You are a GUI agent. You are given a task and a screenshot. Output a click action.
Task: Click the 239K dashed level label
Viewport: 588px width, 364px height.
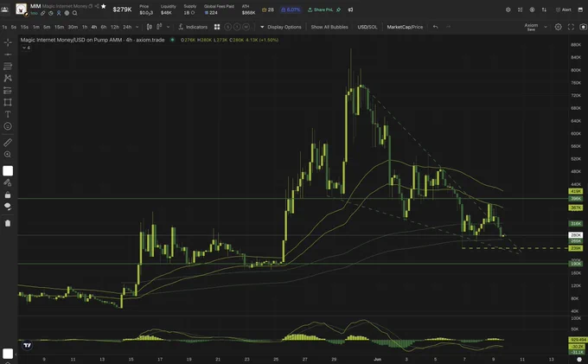[x=576, y=248]
